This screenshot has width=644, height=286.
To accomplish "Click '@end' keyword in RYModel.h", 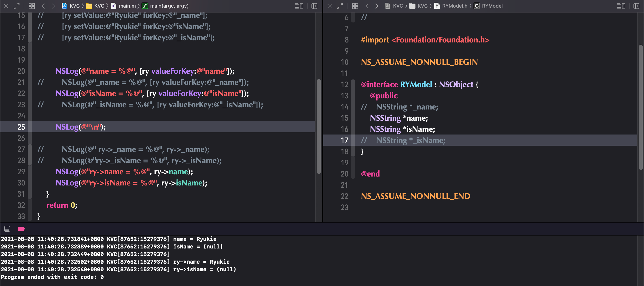I will coord(370,174).
